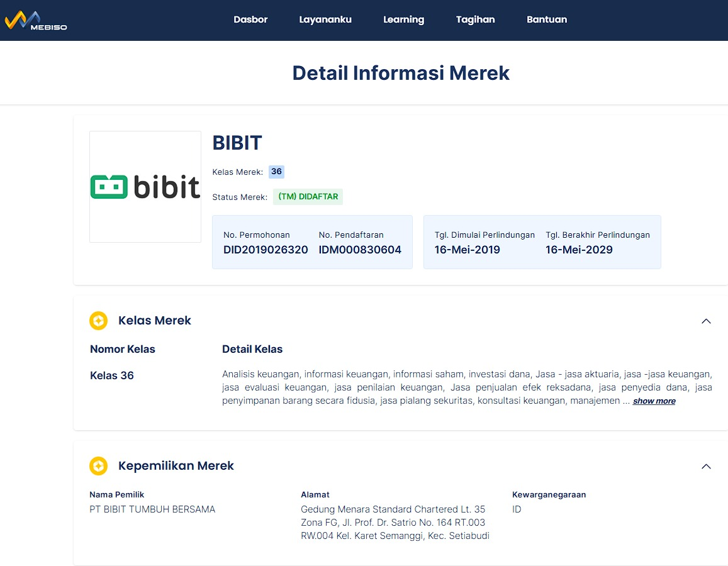The width and height of the screenshot is (728, 566).
Task: Click the (TM) DIDAFTAR status badge
Action: tap(308, 197)
